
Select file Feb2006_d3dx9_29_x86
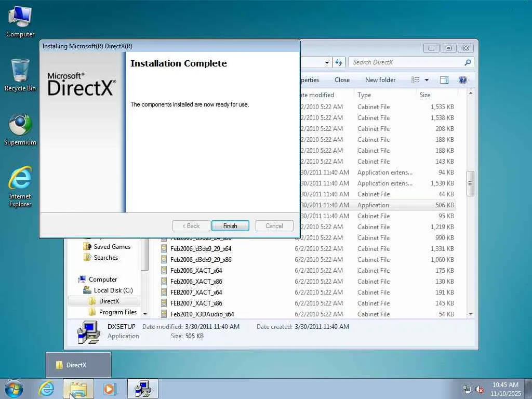pyautogui.click(x=201, y=260)
